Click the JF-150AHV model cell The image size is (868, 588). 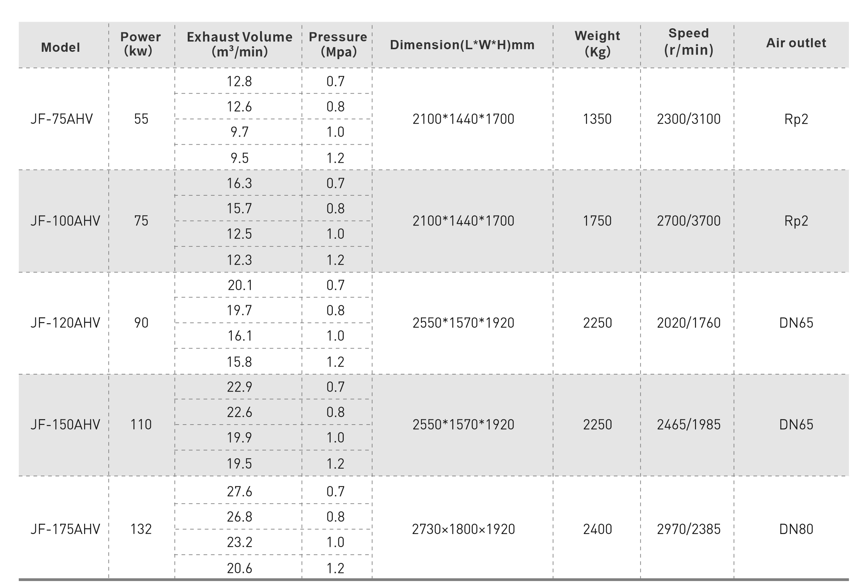click(65, 425)
